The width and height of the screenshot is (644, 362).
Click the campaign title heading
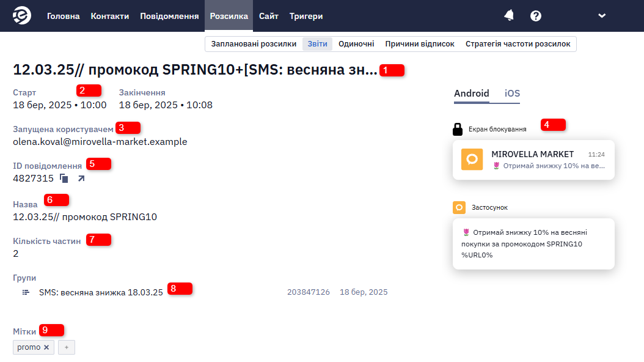point(195,70)
